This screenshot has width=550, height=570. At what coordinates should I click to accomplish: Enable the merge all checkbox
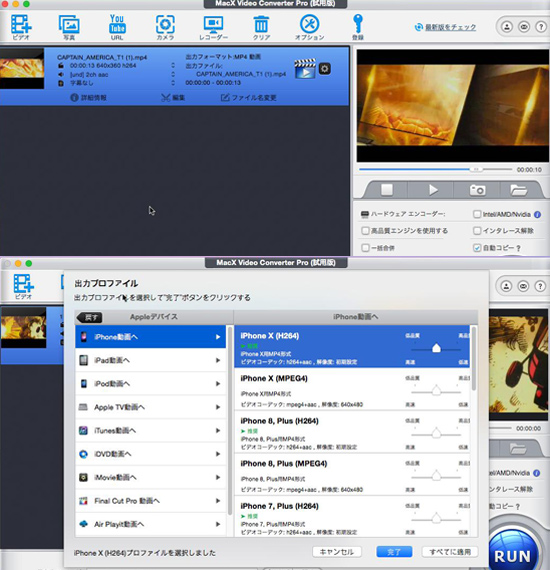[x=365, y=248]
